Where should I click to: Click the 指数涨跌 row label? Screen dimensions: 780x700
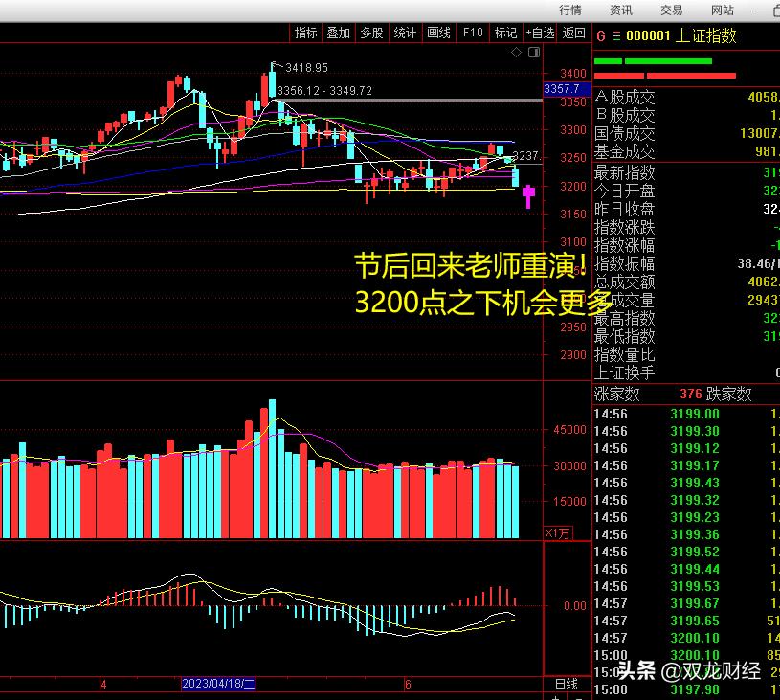(x=624, y=227)
